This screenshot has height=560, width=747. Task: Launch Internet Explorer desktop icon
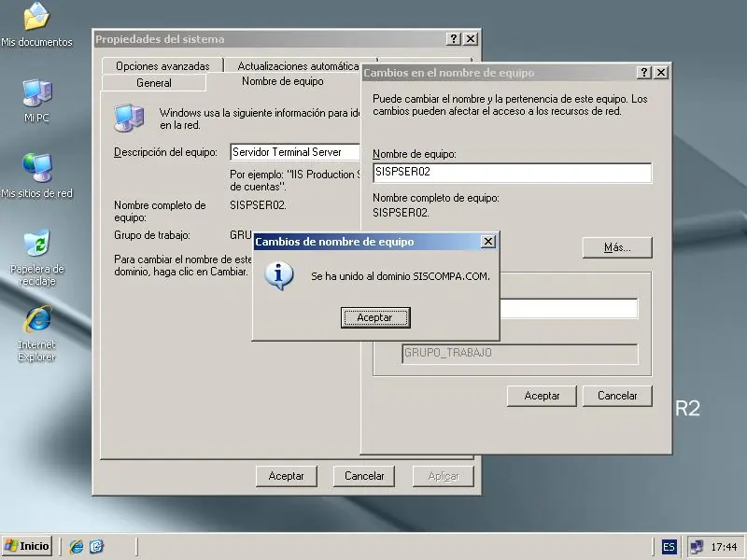[36, 333]
